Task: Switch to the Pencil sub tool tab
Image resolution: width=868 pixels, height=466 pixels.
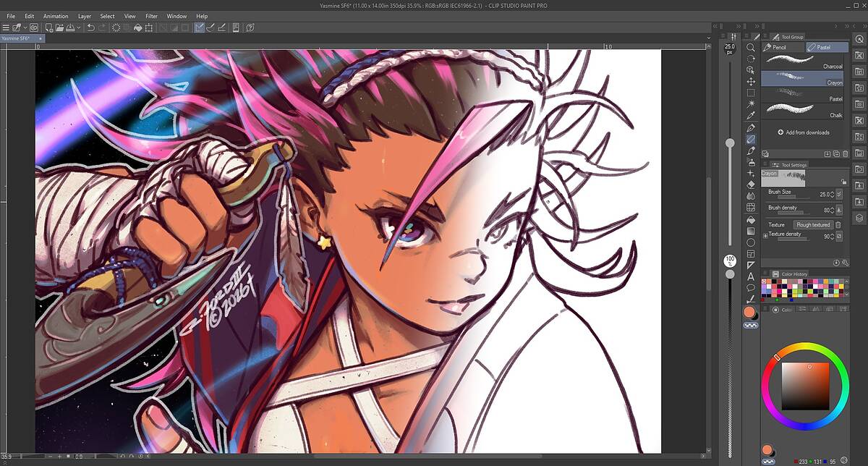Action: [783, 47]
